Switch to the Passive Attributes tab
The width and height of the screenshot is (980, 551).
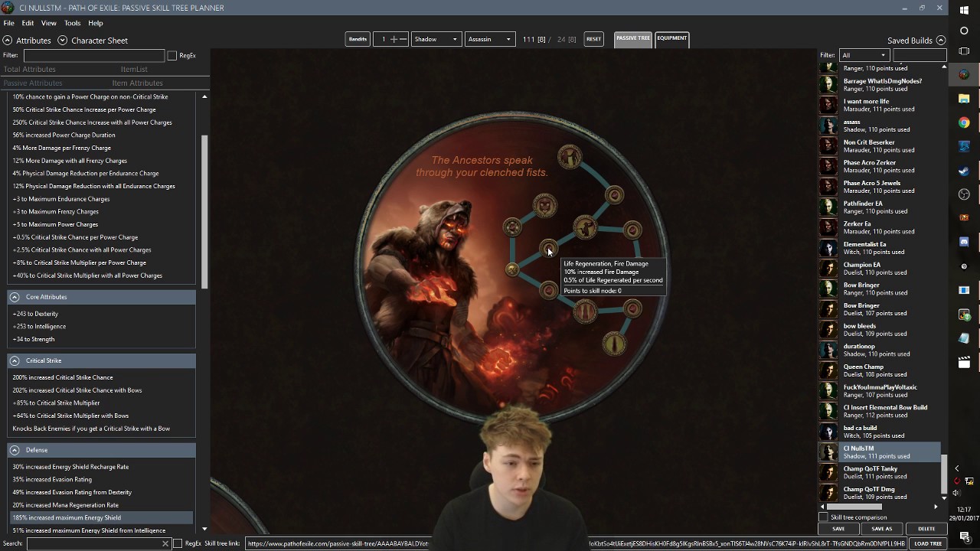pos(33,83)
